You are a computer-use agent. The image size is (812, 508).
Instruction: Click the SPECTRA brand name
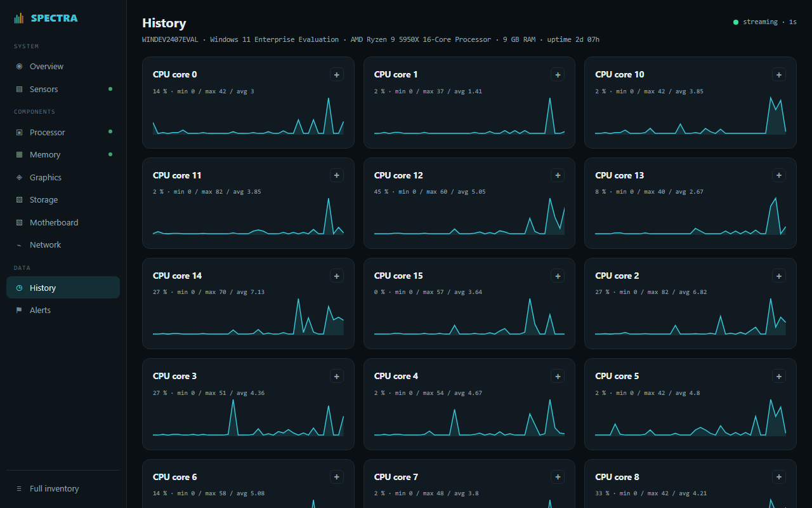[55, 18]
